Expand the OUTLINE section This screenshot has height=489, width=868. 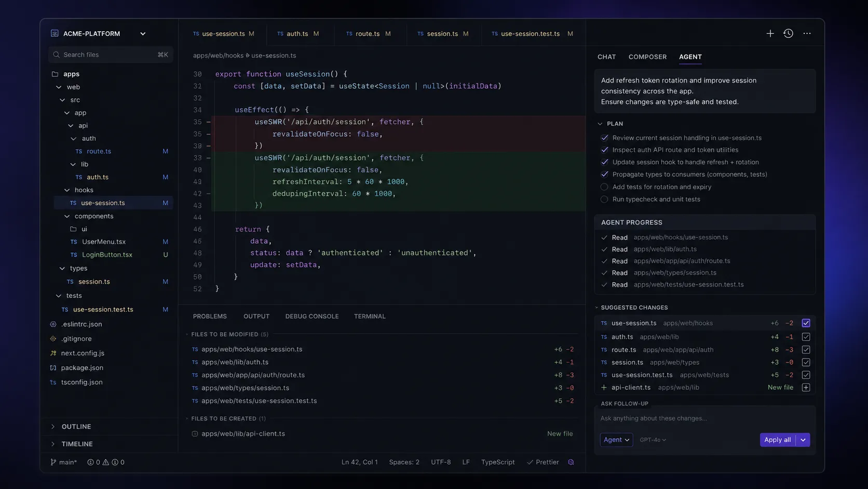[x=53, y=427]
